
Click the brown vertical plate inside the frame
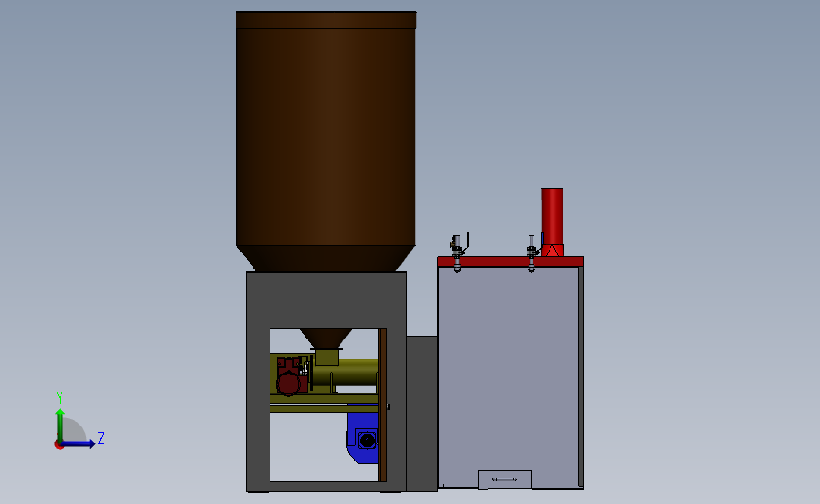[x=383, y=405]
